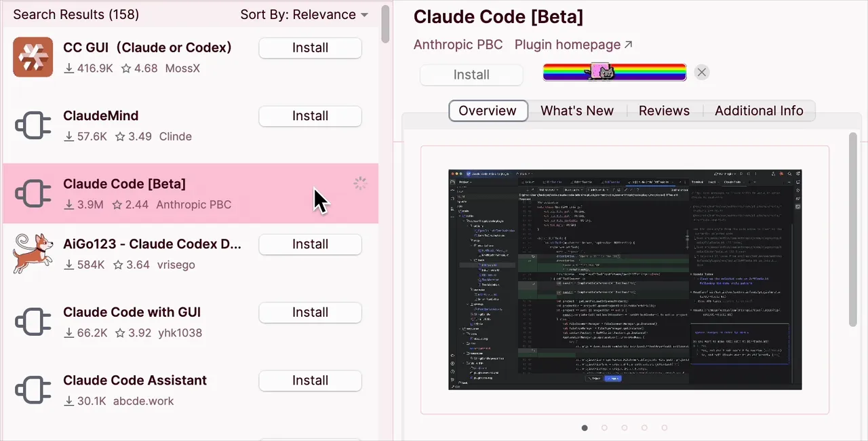Click the MossX vendor name
Viewport: 868px width, 441px height.
click(182, 69)
